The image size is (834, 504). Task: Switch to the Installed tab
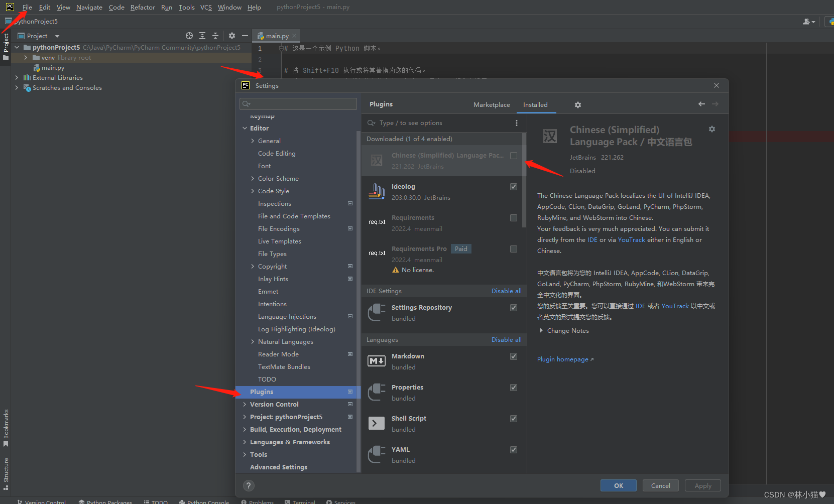[535, 104]
